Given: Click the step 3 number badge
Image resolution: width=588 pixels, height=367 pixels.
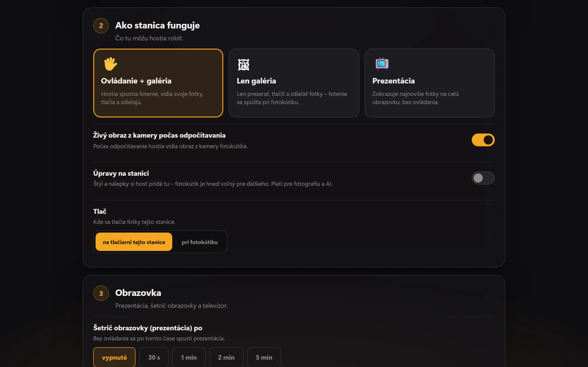Looking at the screenshot, I should pyautogui.click(x=101, y=293).
